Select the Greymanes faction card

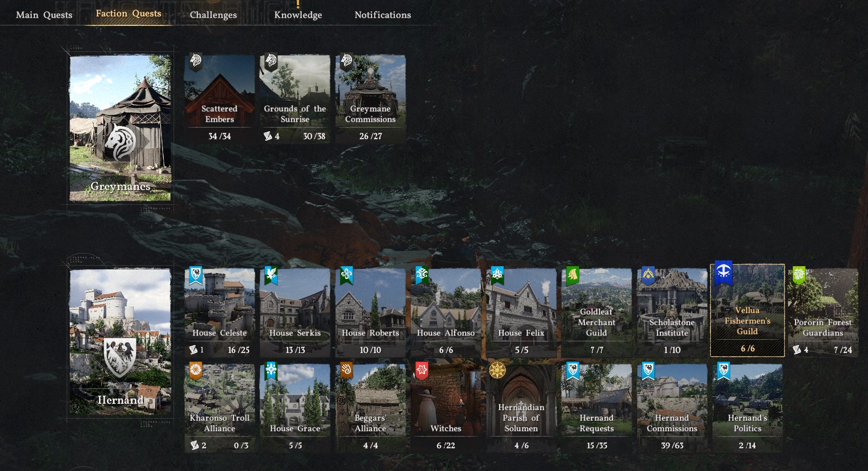[120, 128]
